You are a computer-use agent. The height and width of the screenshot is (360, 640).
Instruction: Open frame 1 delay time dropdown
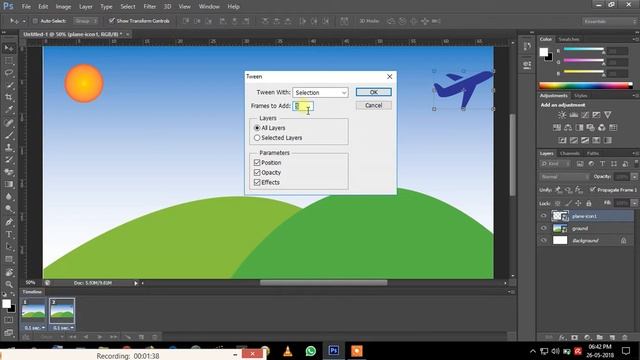35,328
